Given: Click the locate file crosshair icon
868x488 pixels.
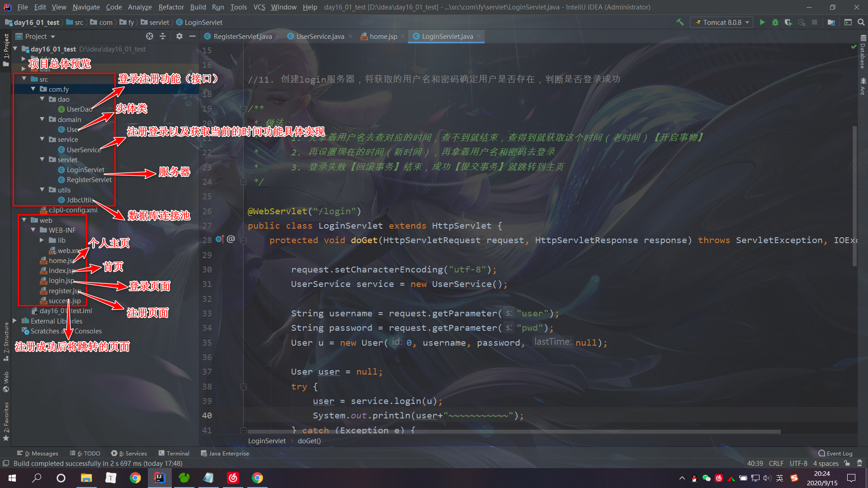Looking at the screenshot, I should click(x=150, y=36).
